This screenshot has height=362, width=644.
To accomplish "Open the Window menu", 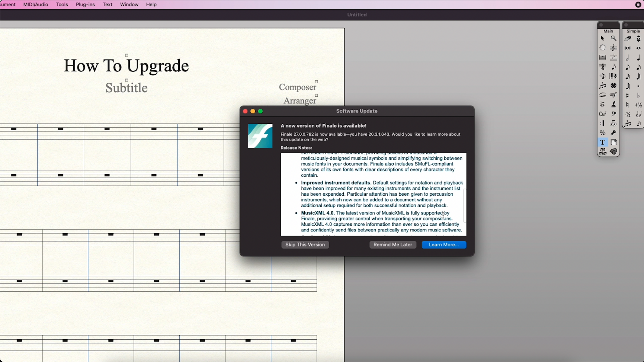I will pos(129,4).
